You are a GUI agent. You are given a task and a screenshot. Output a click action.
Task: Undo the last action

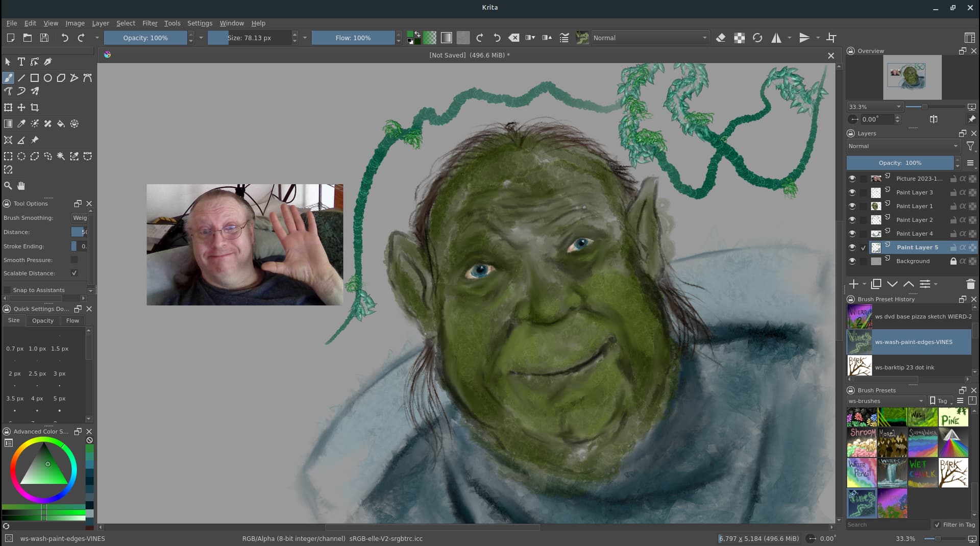click(x=64, y=38)
